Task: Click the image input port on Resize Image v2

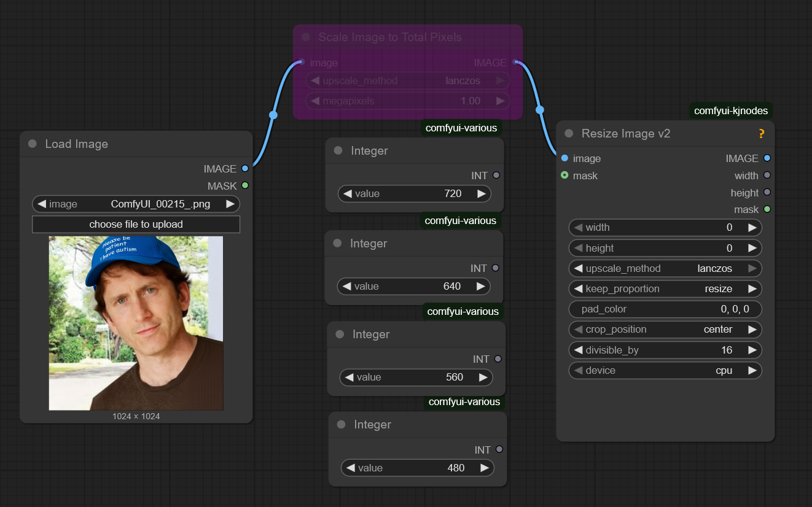Action: [x=564, y=158]
